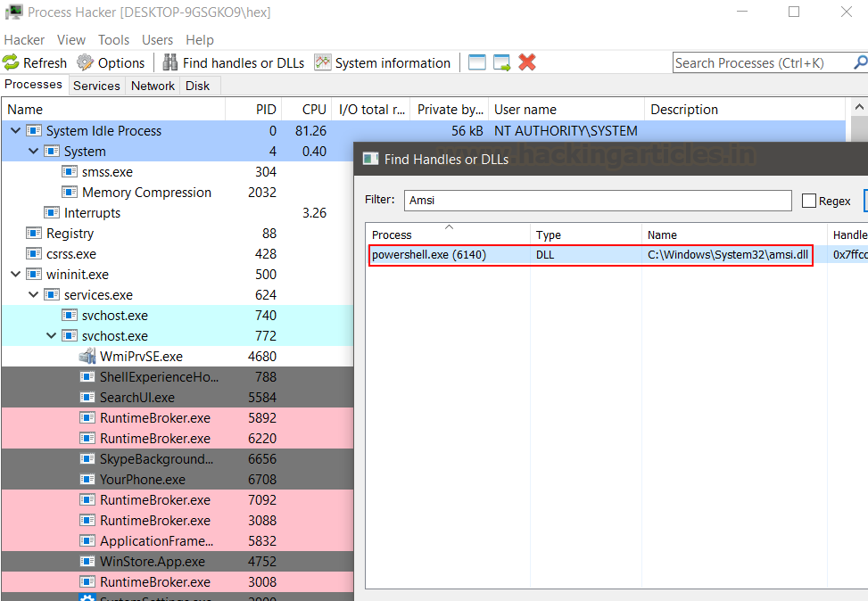Open the Tools menu
The width and height of the screenshot is (868, 601).
coord(113,40)
